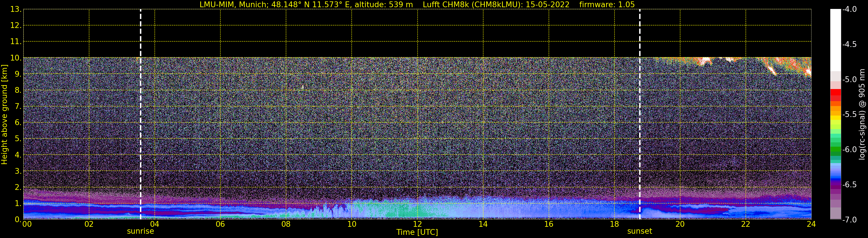Click the colorbar tick label '-6.0'
Viewport: 868px width, 238px height.
(x=850, y=149)
